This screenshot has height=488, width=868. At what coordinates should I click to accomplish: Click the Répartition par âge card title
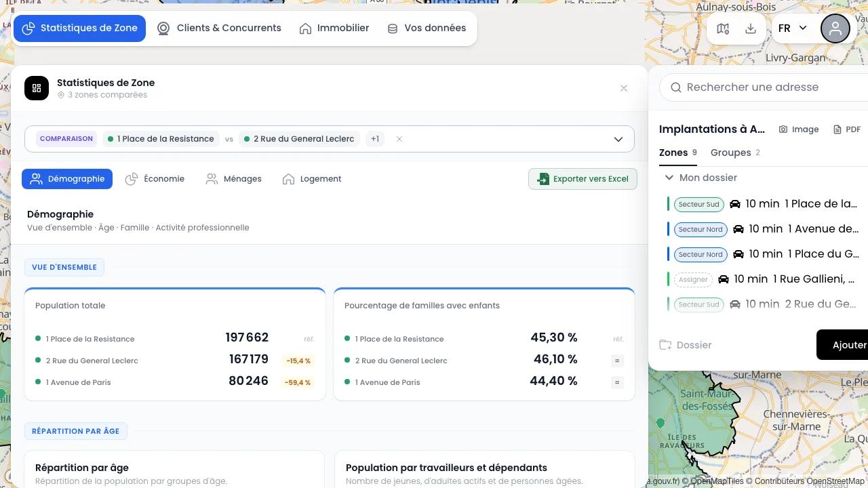pyautogui.click(x=82, y=468)
